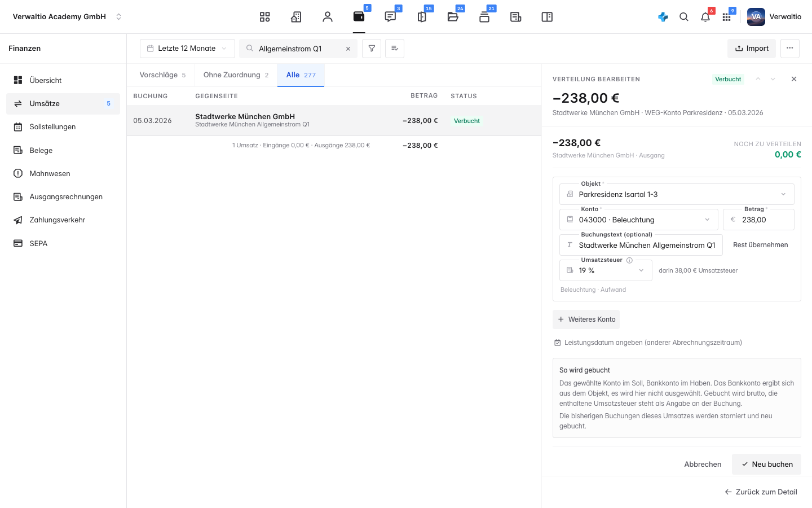Open the dashboard grid icon in top navigation

pos(264,17)
